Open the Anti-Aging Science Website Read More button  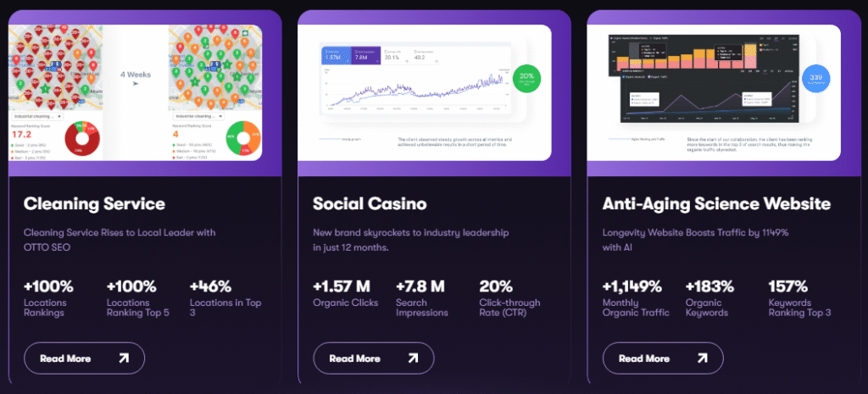(x=663, y=358)
